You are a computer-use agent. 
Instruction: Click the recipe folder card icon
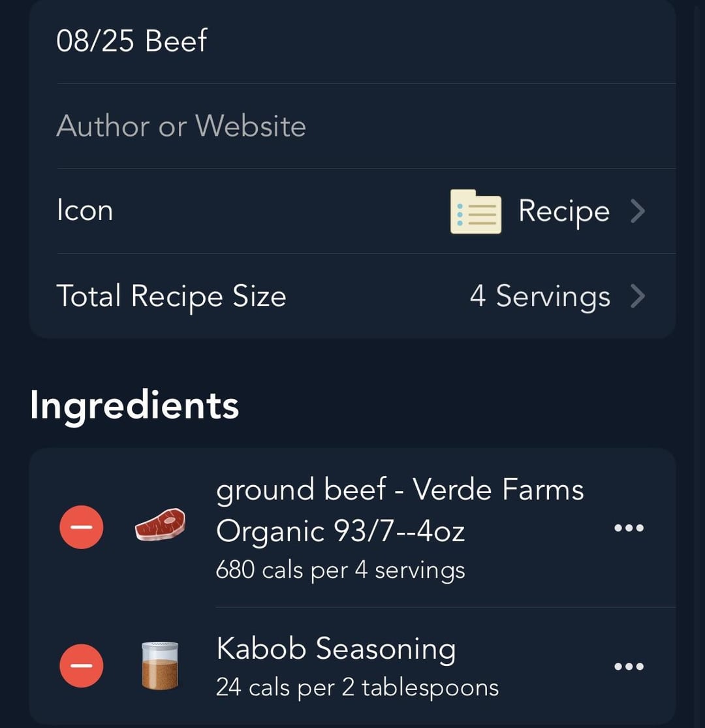[x=476, y=212]
